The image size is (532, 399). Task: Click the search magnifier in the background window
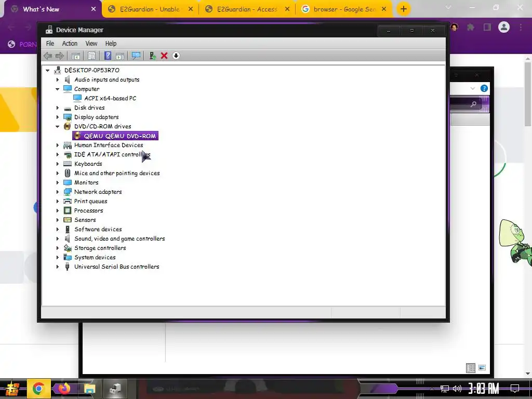[x=473, y=104]
